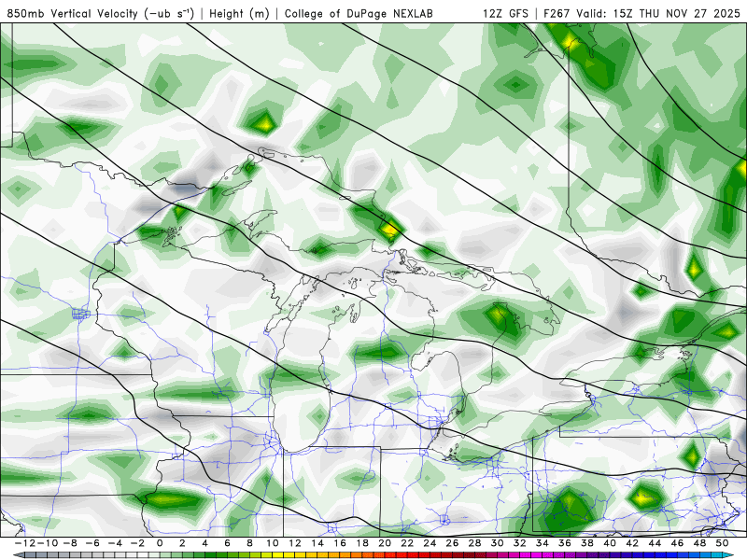
Task: Click the '-6' color scale label
Action: point(92,543)
